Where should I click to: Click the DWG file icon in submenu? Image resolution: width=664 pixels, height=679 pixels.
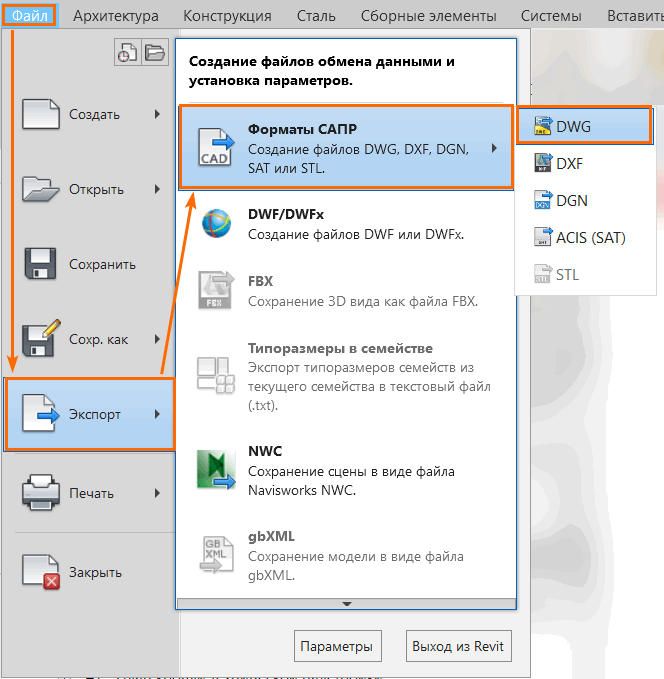point(543,126)
